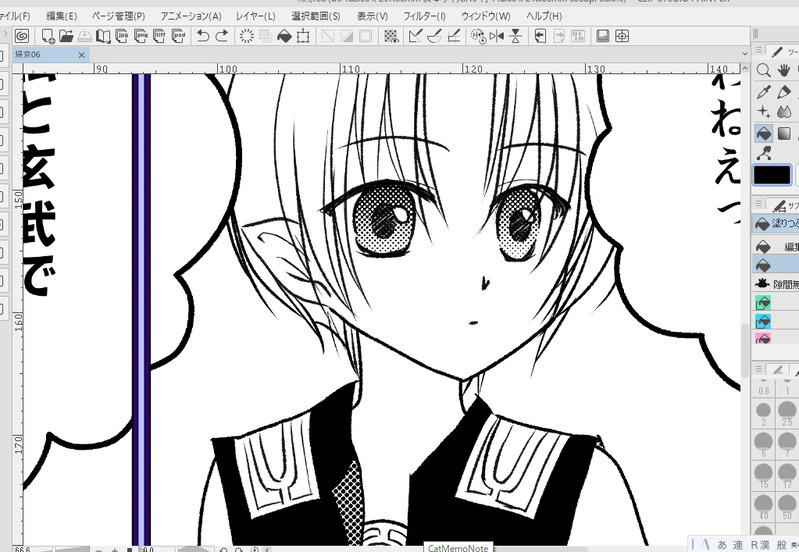Export as JPG icon
Viewport: 799px width, 552px height.
click(122, 36)
